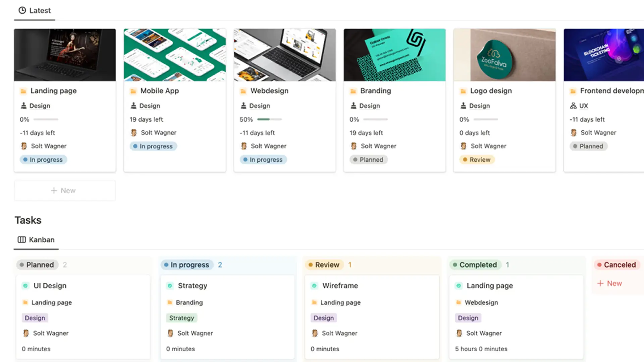This screenshot has width=644, height=362.
Task: Click the folder icon next to Landing page project
Action: [23, 91]
